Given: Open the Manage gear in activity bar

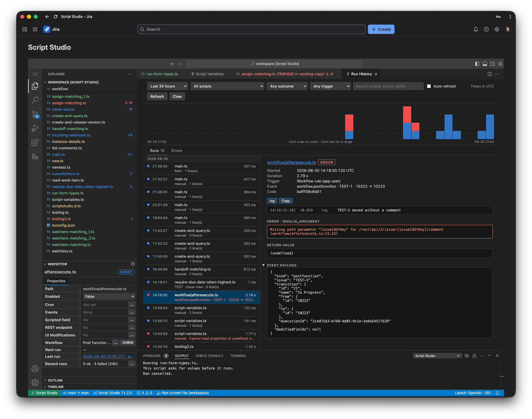Looking at the screenshot, I should tap(35, 382).
